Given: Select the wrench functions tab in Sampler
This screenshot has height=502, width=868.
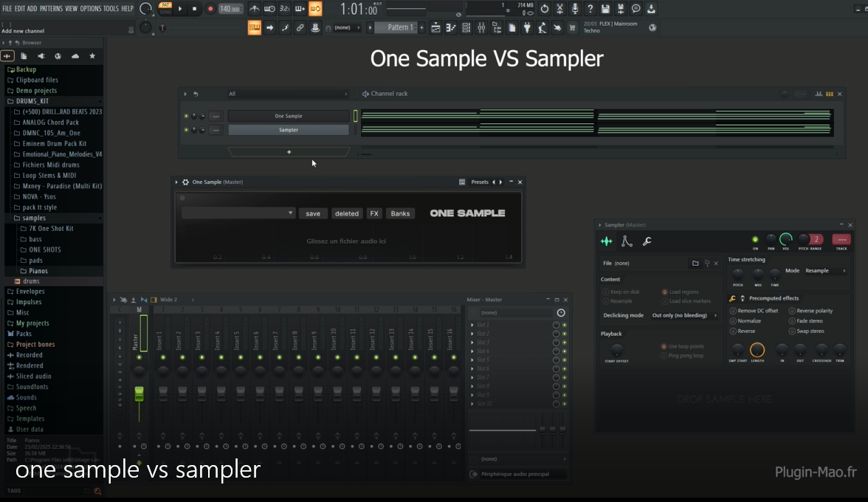Looking at the screenshot, I should click(x=647, y=241).
